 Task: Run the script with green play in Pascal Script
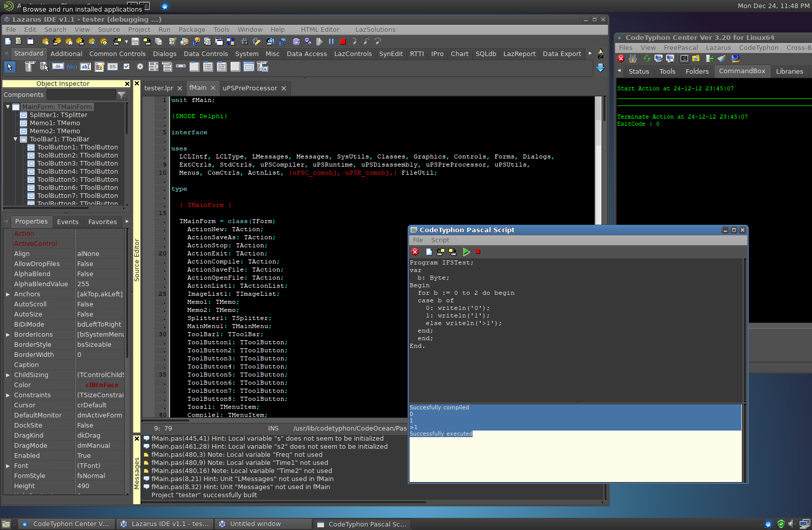coord(466,252)
